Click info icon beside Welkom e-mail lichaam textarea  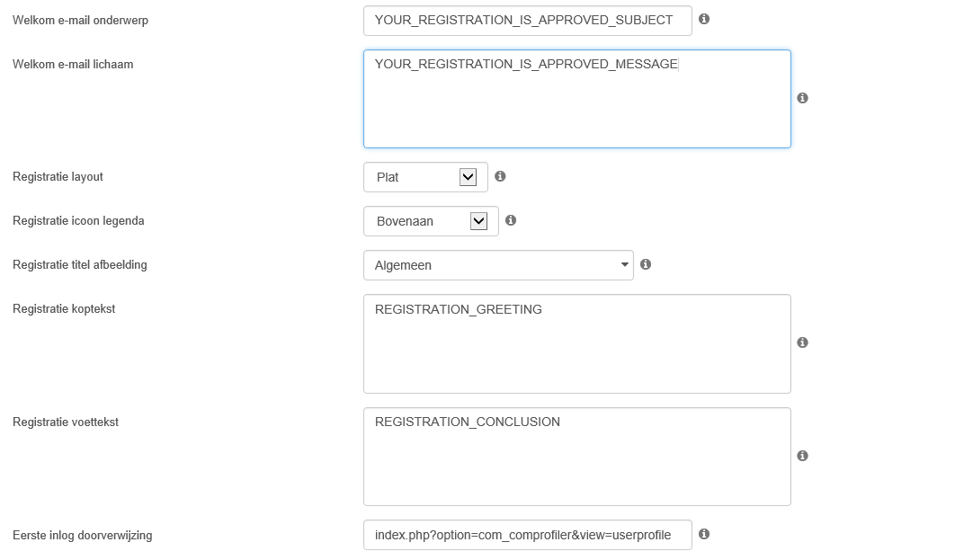coord(802,98)
